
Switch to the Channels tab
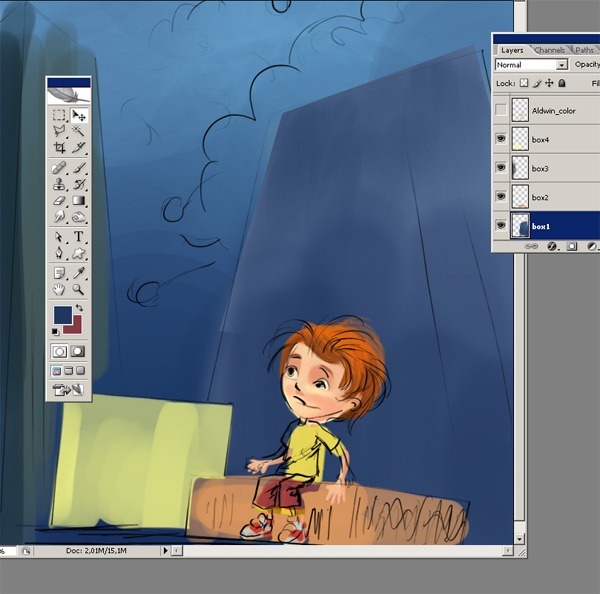[x=549, y=50]
